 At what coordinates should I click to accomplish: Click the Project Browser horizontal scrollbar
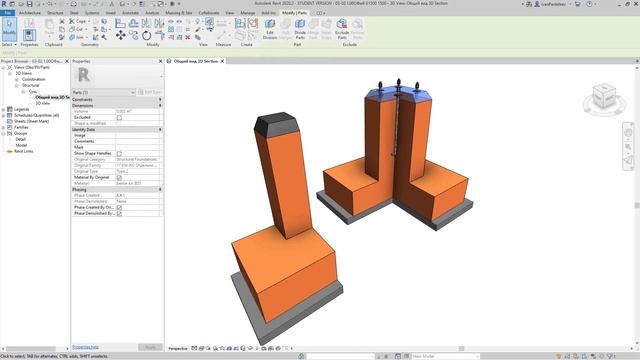pyautogui.click(x=31, y=349)
